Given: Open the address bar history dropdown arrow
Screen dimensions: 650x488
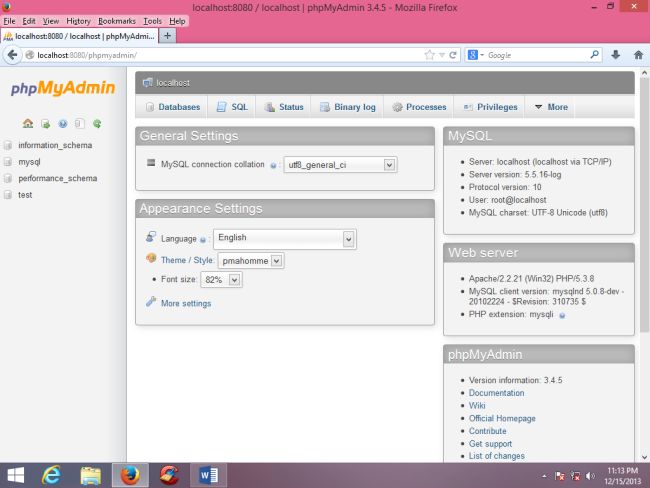Looking at the screenshot, I should [442, 55].
